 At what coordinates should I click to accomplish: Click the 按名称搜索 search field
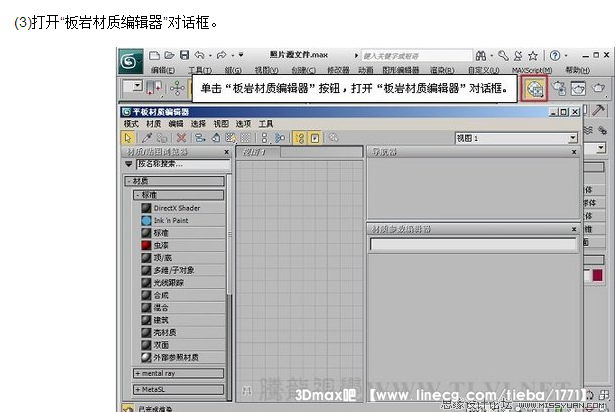pos(183,164)
